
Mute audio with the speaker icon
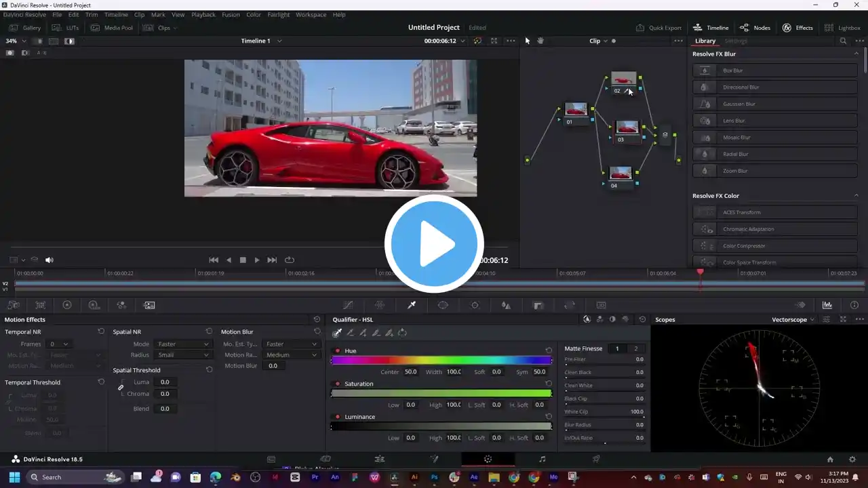tap(50, 260)
